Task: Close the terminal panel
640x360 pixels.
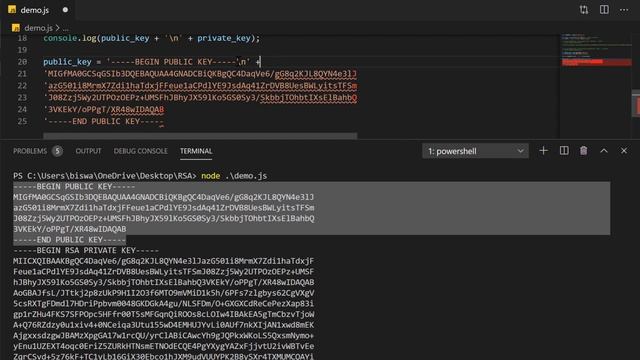Action: tap(624, 151)
